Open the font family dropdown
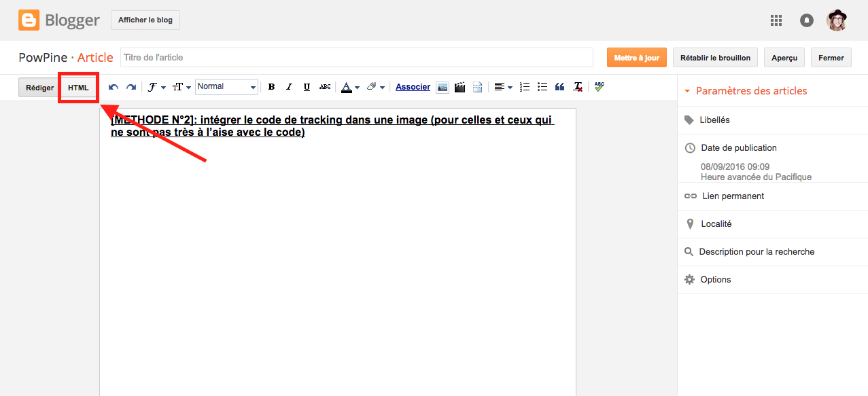This screenshot has height=396, width=868. tap(156, 87)
